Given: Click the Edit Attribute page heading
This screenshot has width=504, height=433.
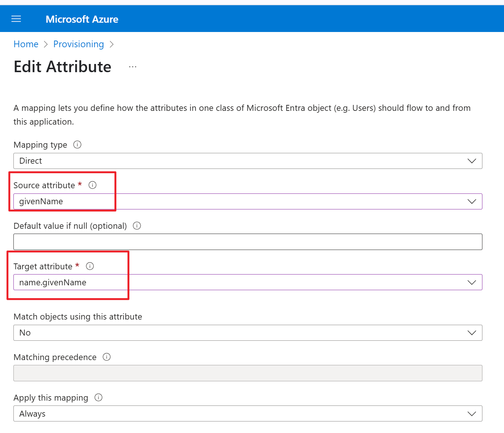Looking at the screenshot, I should tap(63, 67).
